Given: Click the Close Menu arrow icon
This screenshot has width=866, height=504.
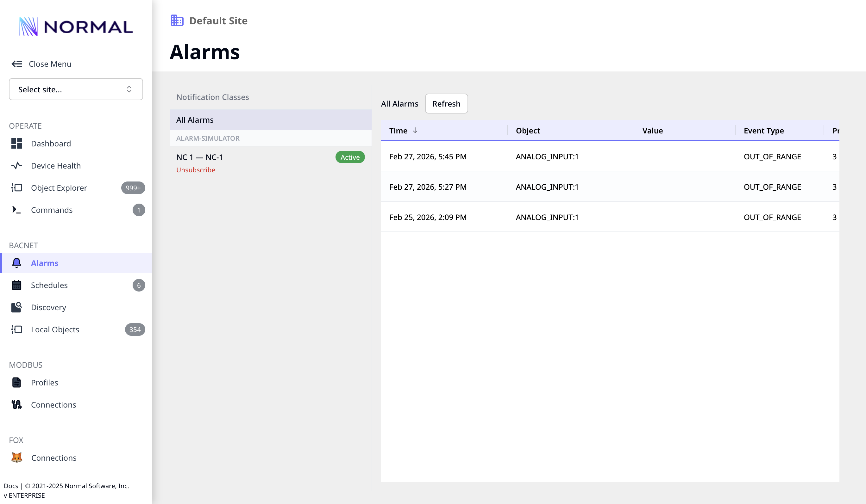Looking at the screenshot, I should 16,64.
